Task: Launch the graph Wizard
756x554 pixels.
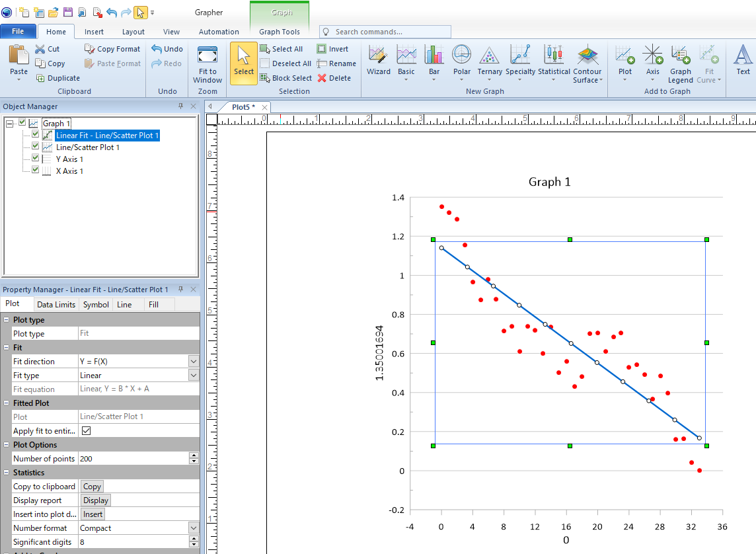Action: click(x=379, y=60)
